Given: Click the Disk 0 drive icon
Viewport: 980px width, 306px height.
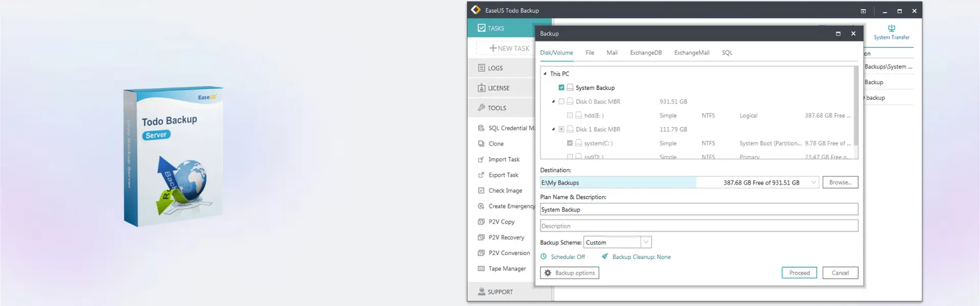Looking at the screenshot, I should coord(570,101).
